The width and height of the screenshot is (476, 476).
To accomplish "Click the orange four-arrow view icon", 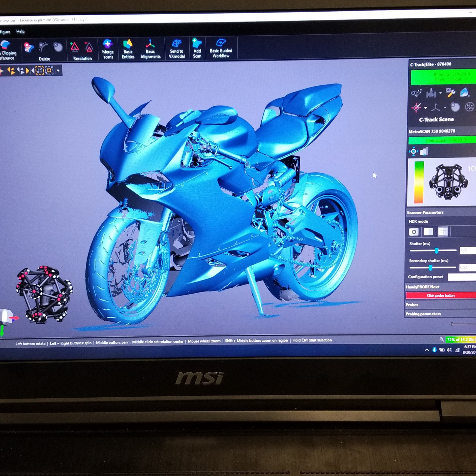I will [11, 71].
